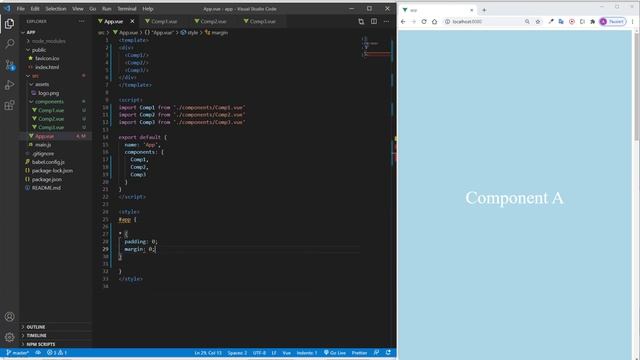Click the Explorer panel more actions ellipsis
The height and width of the screenshot is (360, 640).
82,21
